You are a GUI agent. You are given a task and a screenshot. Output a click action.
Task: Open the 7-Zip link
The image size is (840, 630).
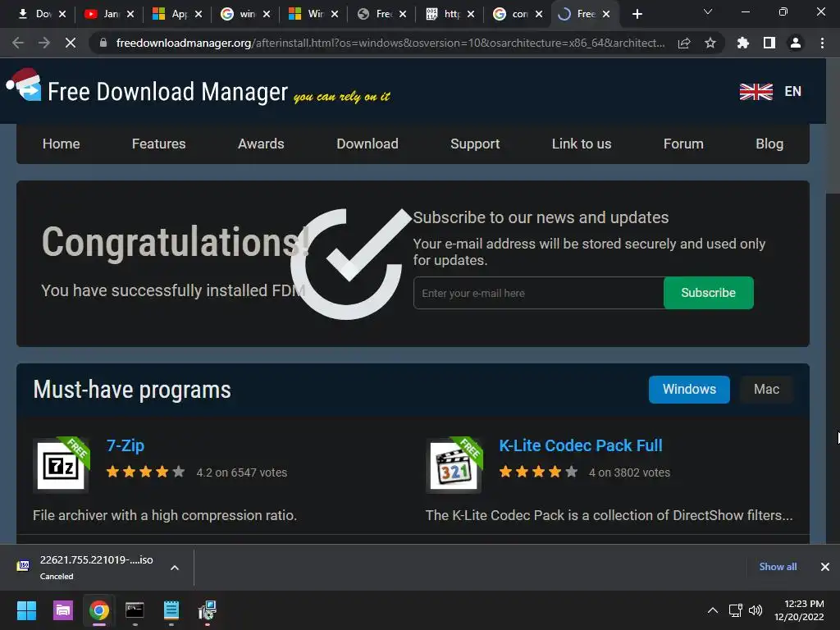(126, 445)
